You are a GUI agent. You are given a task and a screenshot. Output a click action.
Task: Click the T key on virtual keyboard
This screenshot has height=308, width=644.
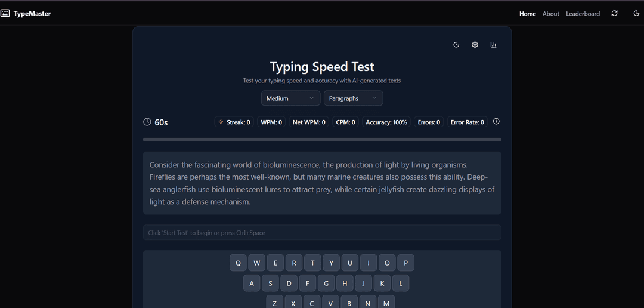click(312, 263)
